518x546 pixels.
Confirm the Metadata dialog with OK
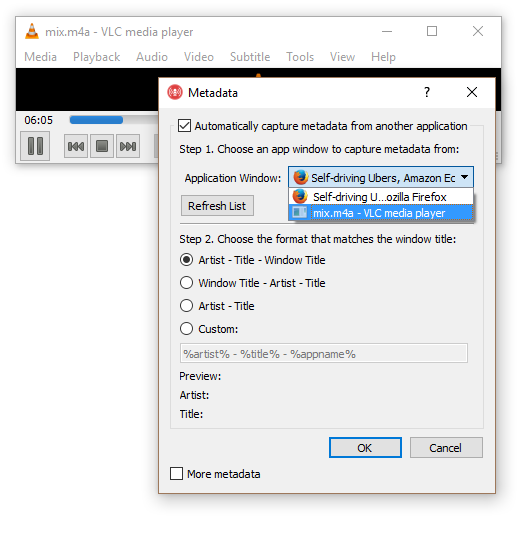[365, 448]
